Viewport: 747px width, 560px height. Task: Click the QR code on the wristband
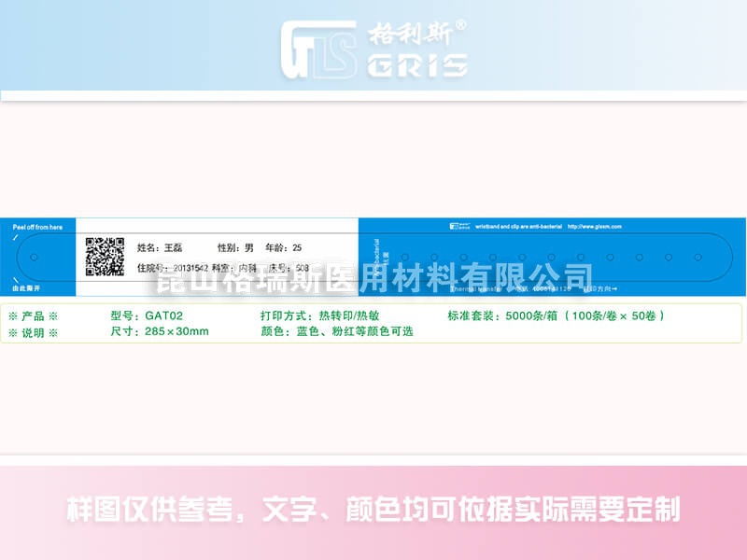click(x=105, y=257)
